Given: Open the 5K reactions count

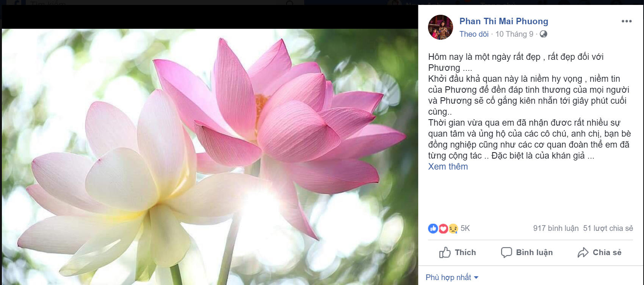Looking at the screenshot, I should point(465,228).
